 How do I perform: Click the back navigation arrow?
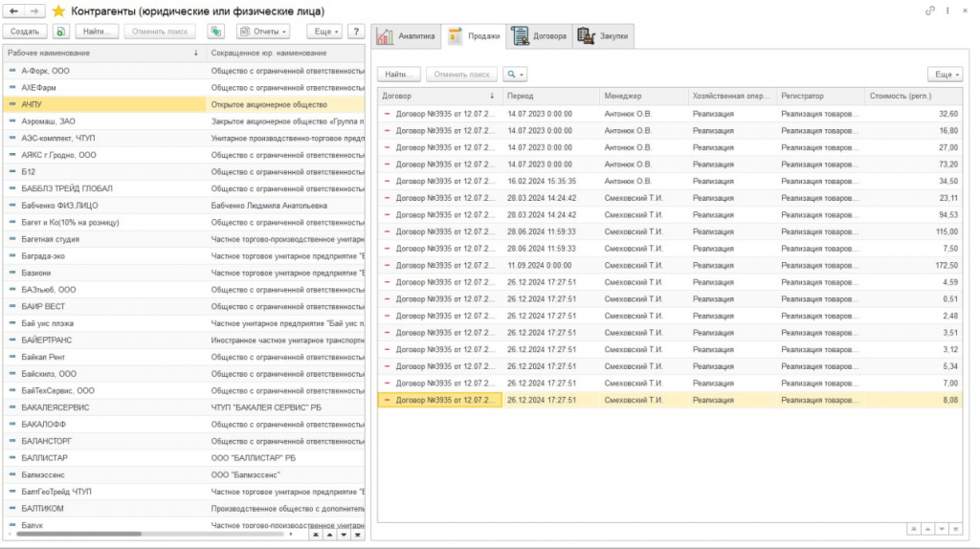coord(14,11)
